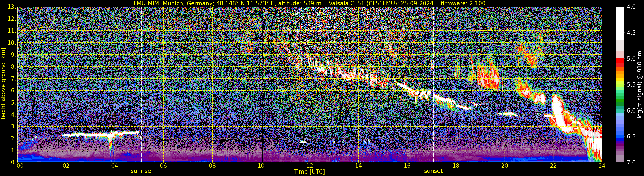Click the '12' time-axis tick label
Screen dimensions: 644x176
click(x=310, y=166)
